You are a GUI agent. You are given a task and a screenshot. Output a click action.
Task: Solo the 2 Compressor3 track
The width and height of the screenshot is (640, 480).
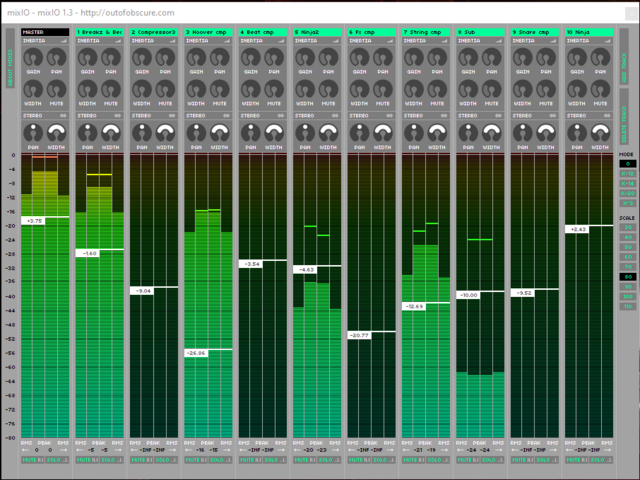tap(166, 460)
